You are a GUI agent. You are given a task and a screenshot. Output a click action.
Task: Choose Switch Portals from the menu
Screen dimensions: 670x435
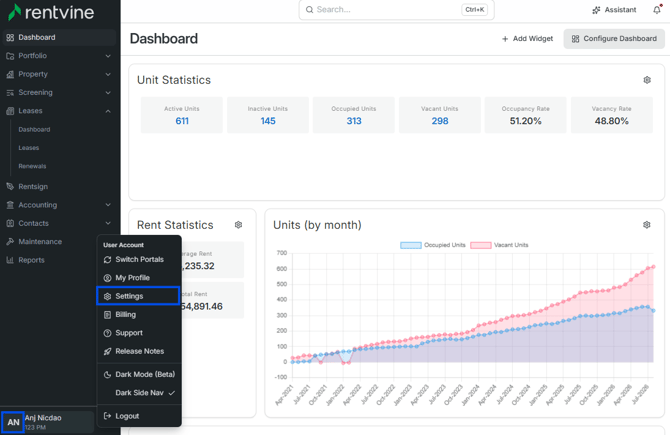click(x=139, y=259)
